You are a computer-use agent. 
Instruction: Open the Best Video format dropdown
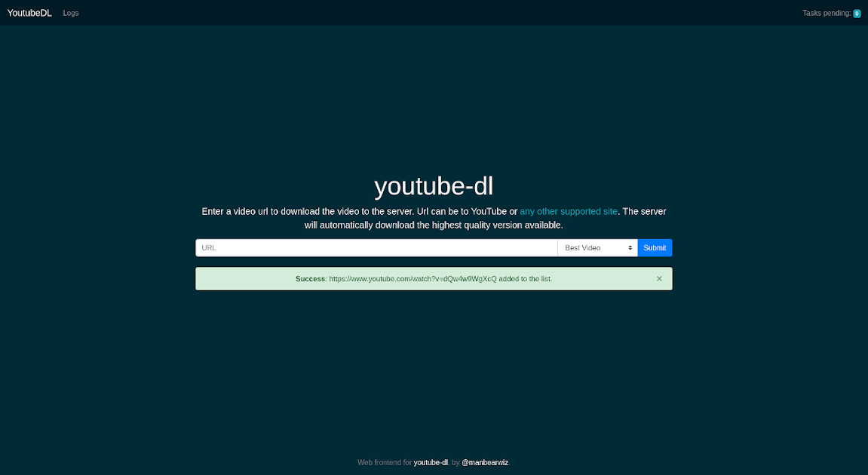pyautogui.click(x=597, y=247)
